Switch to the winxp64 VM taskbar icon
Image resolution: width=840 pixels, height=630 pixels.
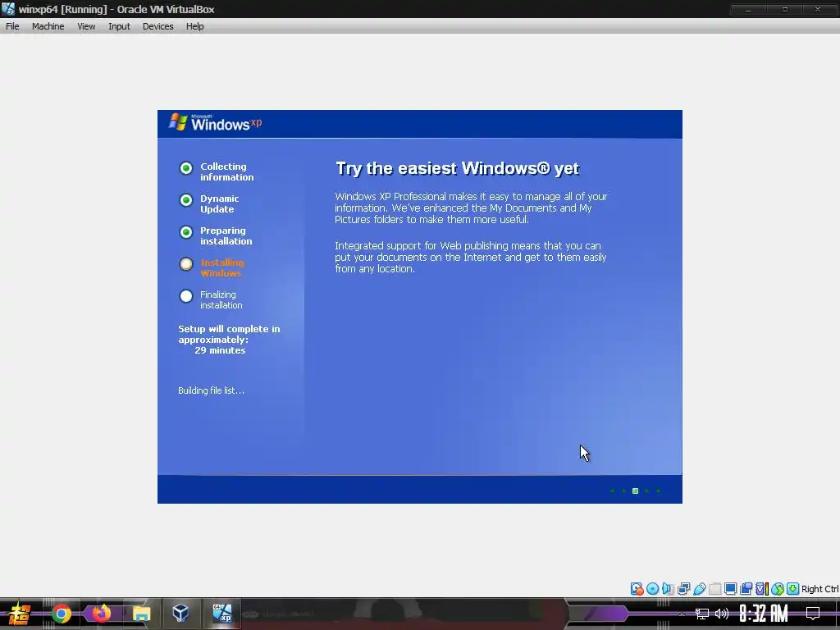pos(221,614)
